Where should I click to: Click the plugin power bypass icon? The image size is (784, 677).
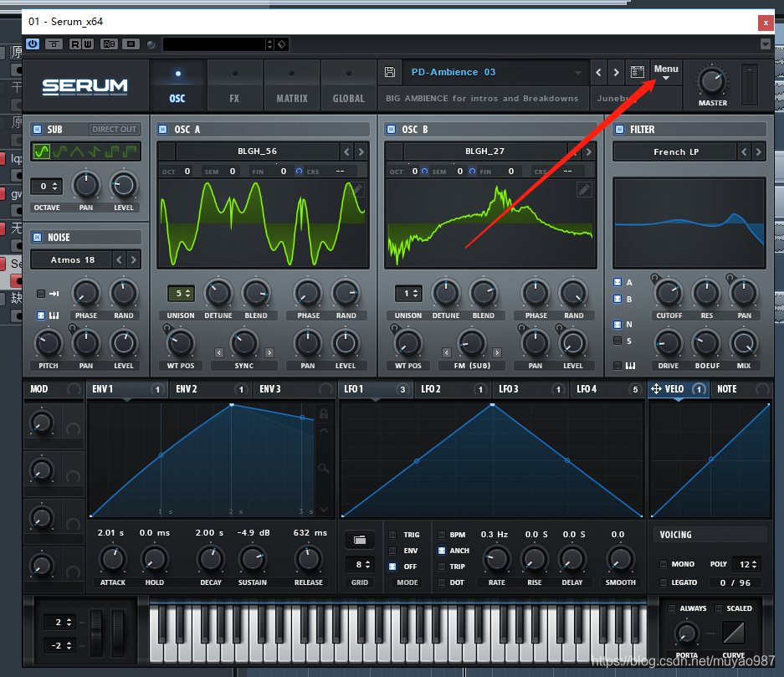(x=33, y=44)
